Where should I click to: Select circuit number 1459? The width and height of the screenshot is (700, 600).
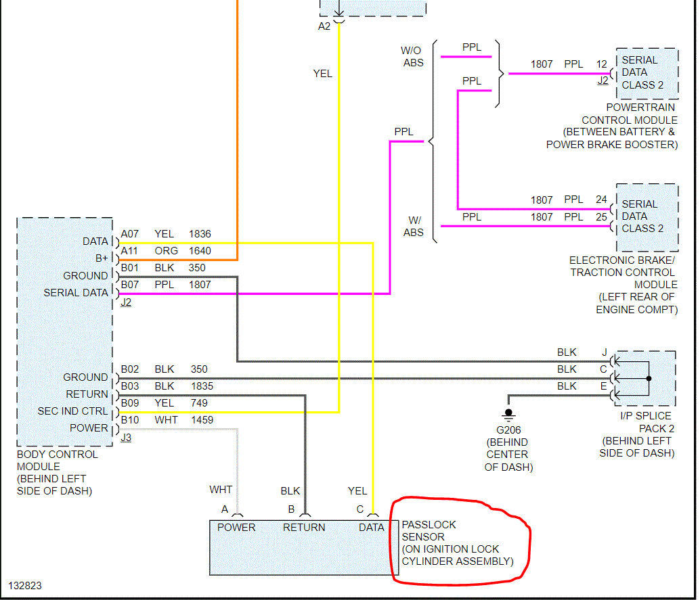[x=202, y=420]
